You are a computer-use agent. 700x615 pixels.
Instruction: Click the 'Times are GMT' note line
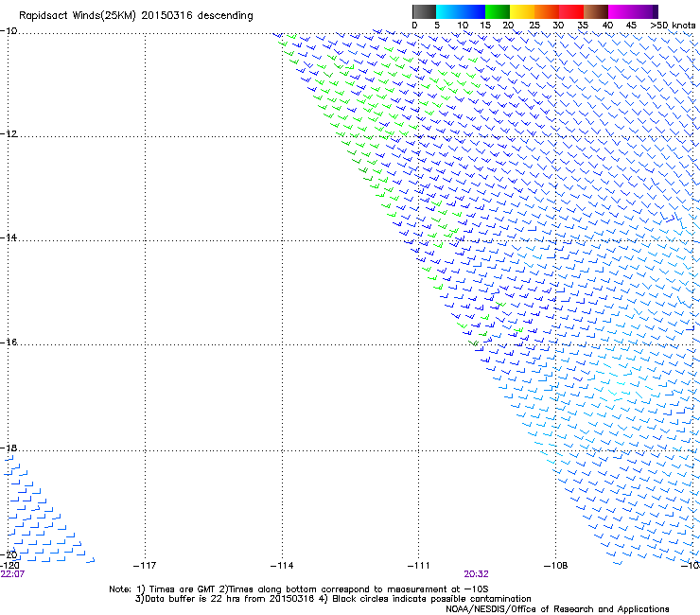[x=299, y=589]
